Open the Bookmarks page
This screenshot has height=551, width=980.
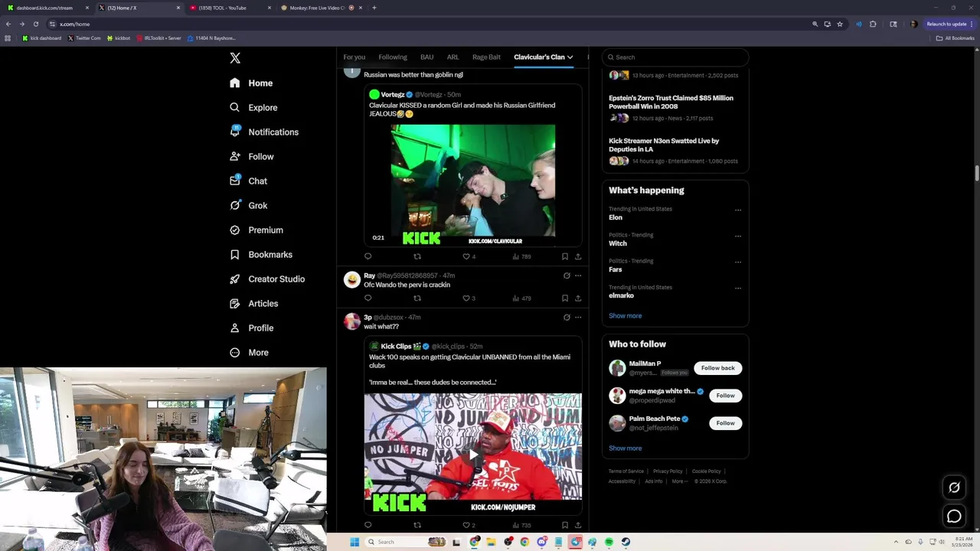(260, 254)
